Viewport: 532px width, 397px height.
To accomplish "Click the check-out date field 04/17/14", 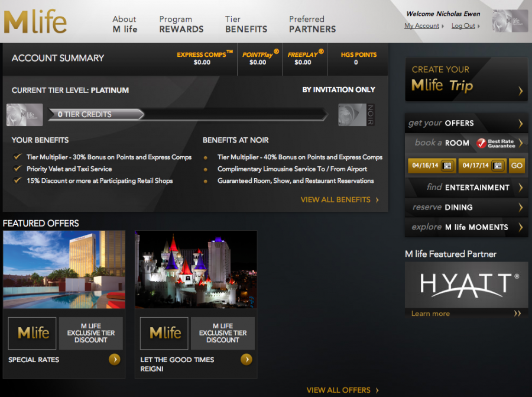I will (482, 166).
